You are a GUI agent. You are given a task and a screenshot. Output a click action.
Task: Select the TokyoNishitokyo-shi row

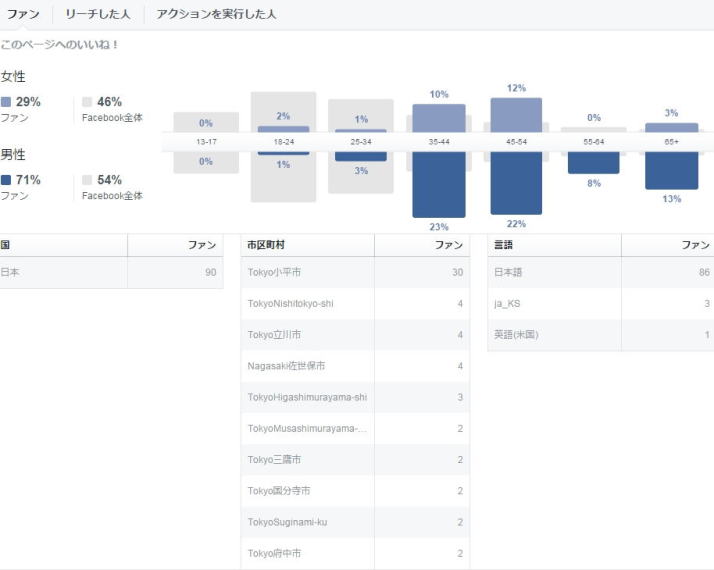coord(355,304)
